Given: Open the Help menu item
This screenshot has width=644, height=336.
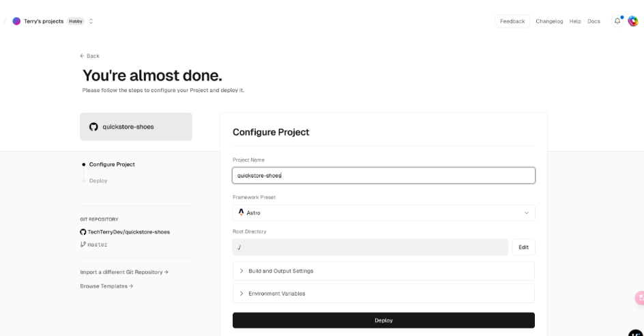Looking at the screenshot, I should click(575, 21).
